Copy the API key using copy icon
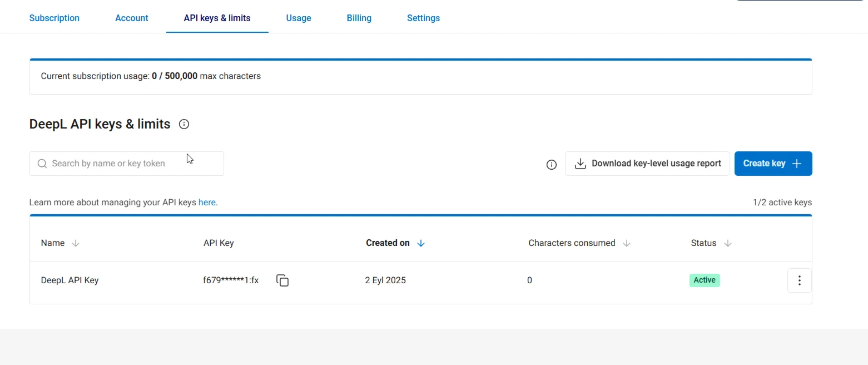Image resolution: width=868 pixels, height=365 pixels. click(x=282, y=280)
